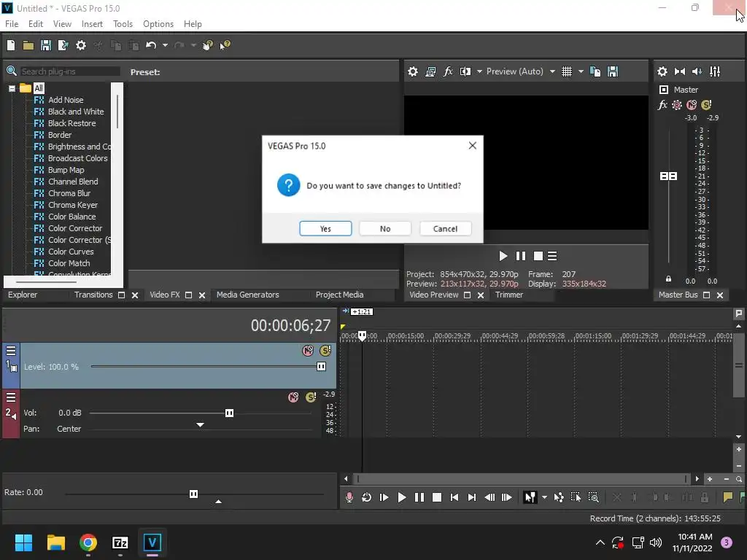Click the Render As toolbar icon
747x560 pixels.
pos(63,45)
